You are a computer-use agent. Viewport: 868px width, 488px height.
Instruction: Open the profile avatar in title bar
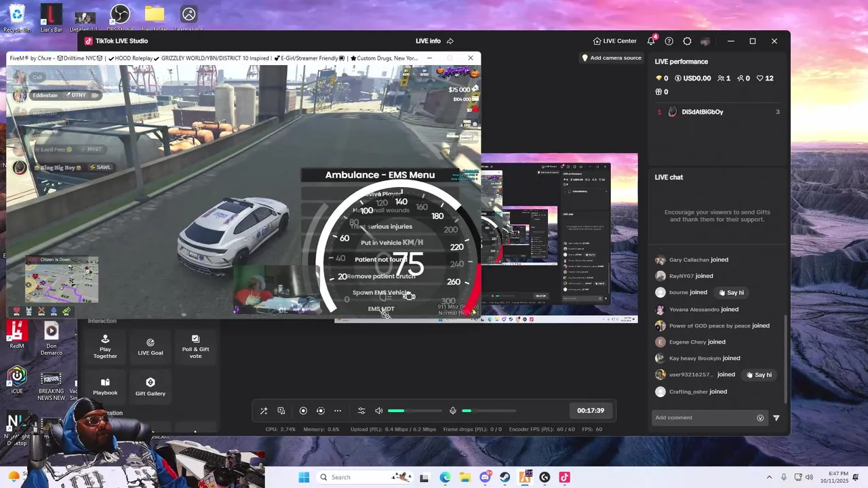click(705, 41)
